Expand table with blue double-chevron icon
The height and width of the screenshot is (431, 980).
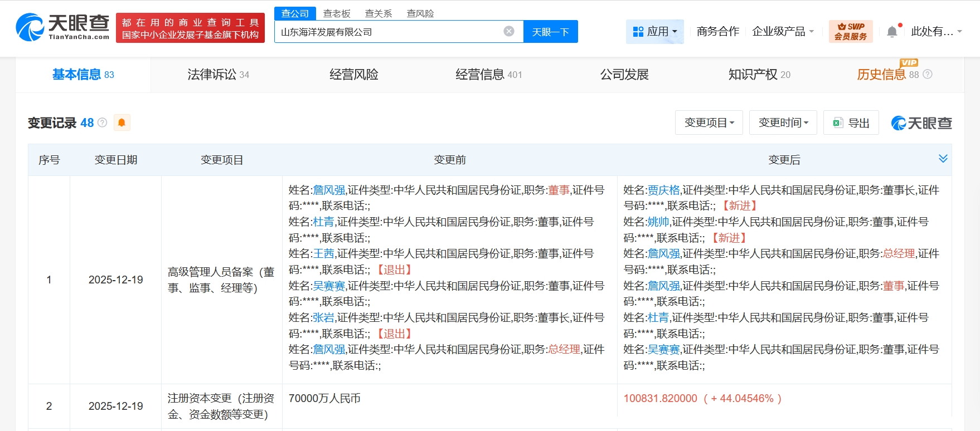coord(943,159)
